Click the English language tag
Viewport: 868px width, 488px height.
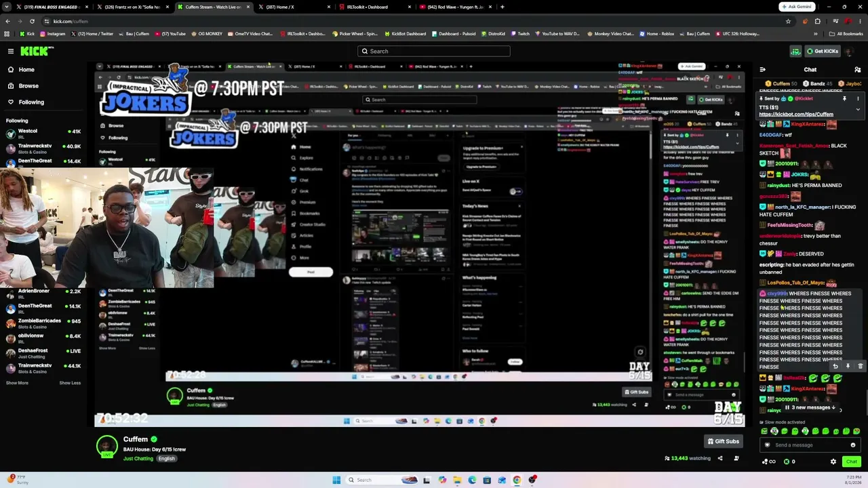coord(167,458)
